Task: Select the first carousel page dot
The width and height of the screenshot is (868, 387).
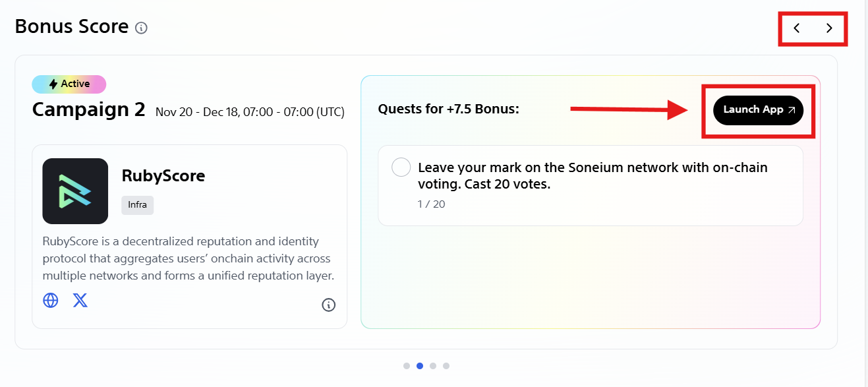Action: tap(407, 366)
